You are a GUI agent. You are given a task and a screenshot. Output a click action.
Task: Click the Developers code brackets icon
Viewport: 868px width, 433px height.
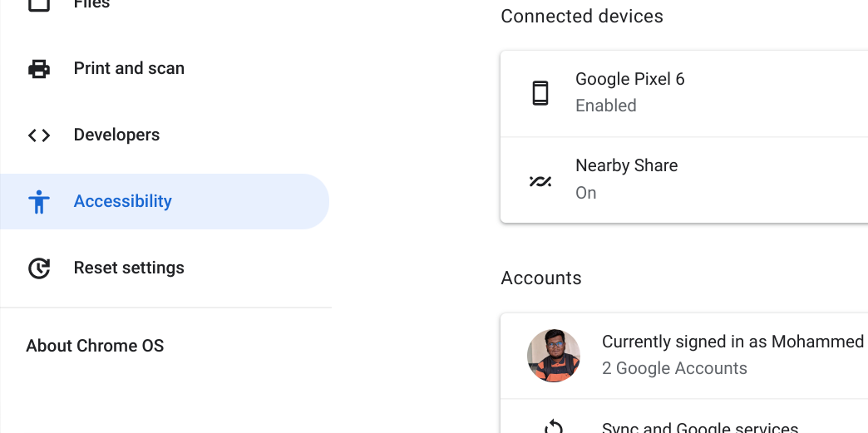pyautogui.click(x=39, y=135)
